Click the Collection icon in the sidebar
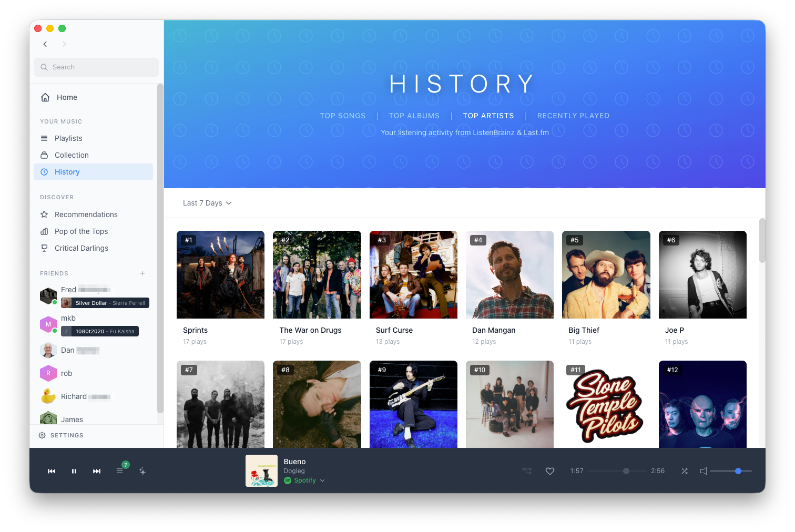 point(44,155)
